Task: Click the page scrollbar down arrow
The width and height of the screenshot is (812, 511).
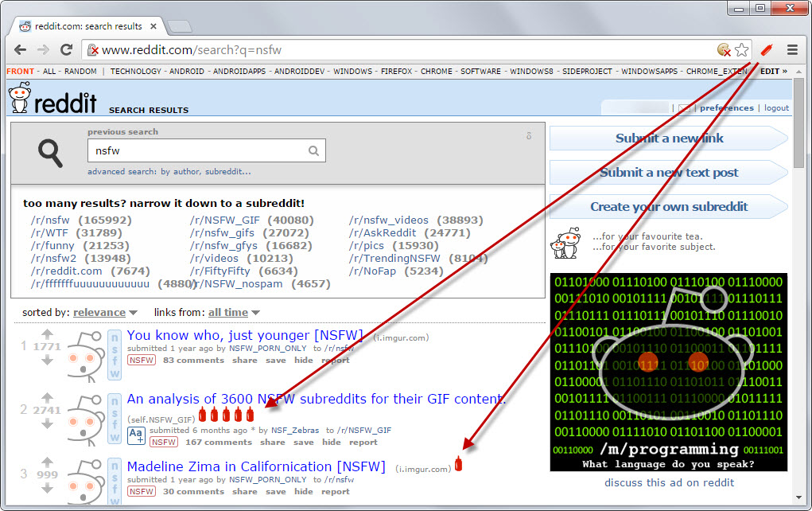Action: [798, 497]
